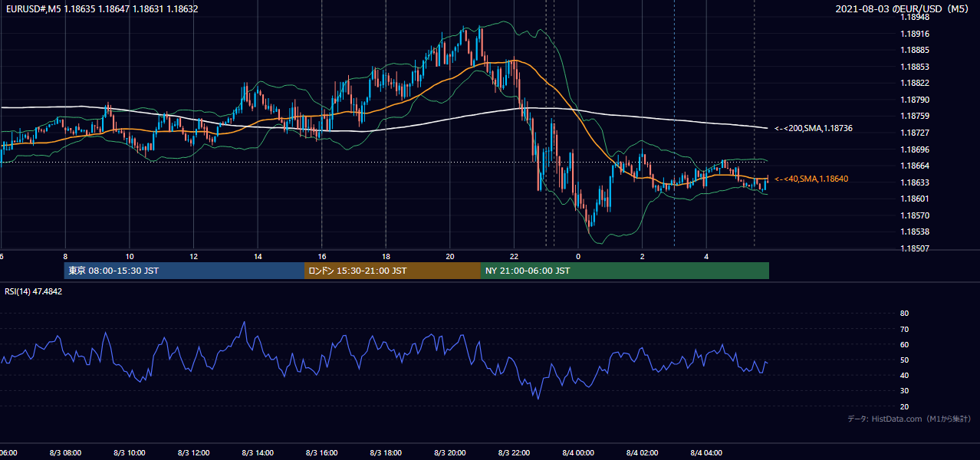The width and height of the screenshot is (980, 460).
Task: Click the 8/3 20:00 time axis label
Action: 449,453
